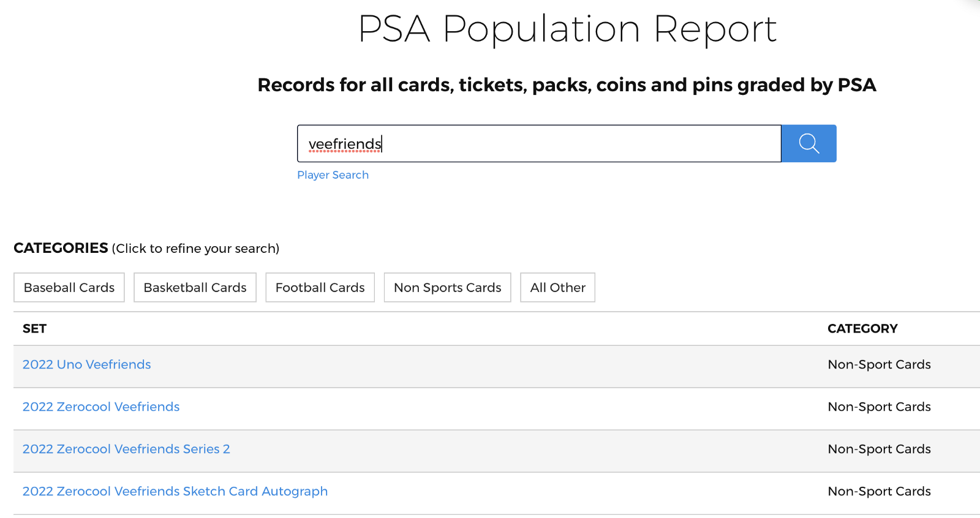Click the Records for all cards subtitle
Image resolution: width=980 pixels, height=518 pixels.
pyautogui.click(x=567, y=84)
